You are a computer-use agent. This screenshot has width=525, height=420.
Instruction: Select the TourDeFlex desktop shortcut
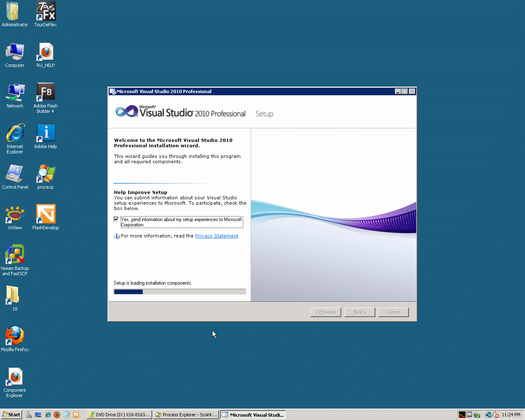(x=46, y=14)
